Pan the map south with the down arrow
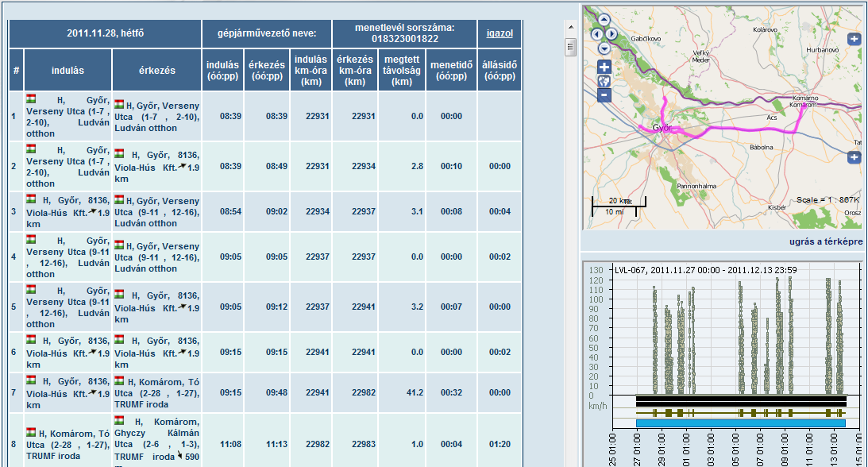Screen dimensions: 868x467 coord(604,48)
